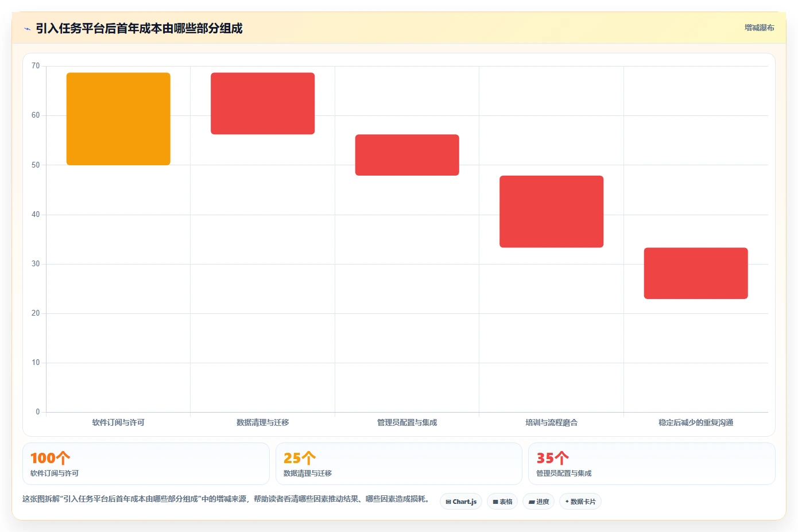Click the 培训与流程磨合 axis label
Image resolution: width=798 pixels, height=532 pixels.
tap(551, 422)
